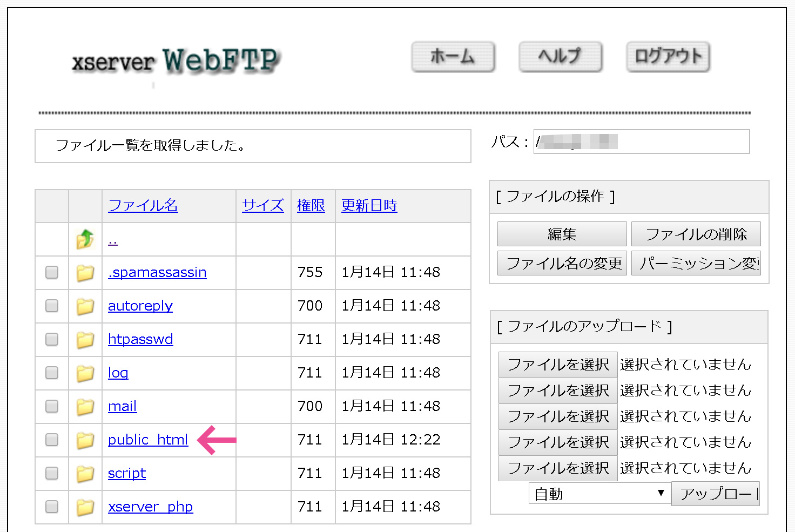
Task: Go to ホーム in the top navigation
Action: (x=453, y=57)
